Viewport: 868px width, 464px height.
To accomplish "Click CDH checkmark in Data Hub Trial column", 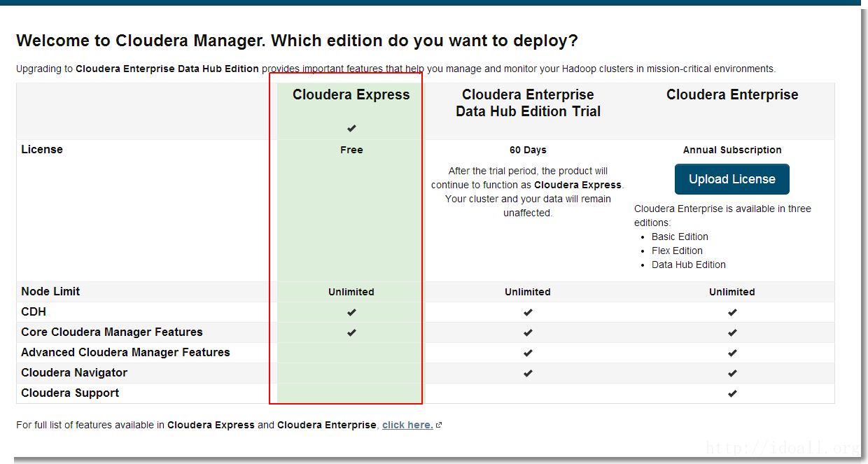I will 528,312.
